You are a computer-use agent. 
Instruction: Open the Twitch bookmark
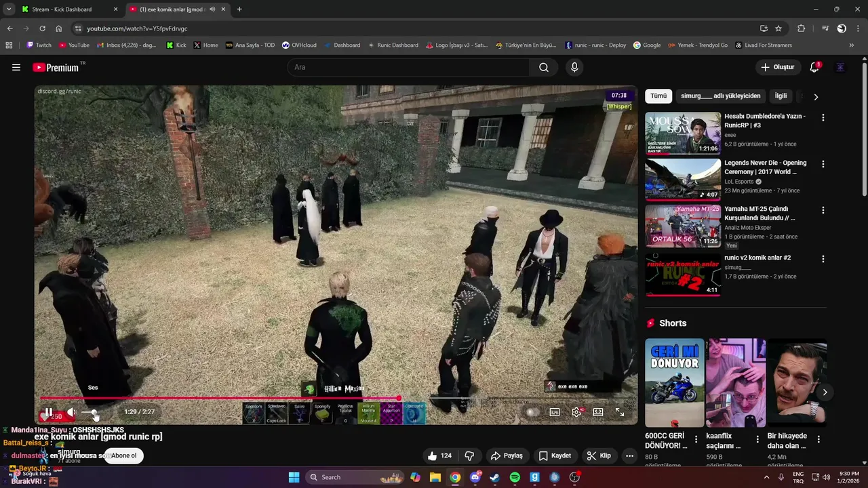coord(39,45)
